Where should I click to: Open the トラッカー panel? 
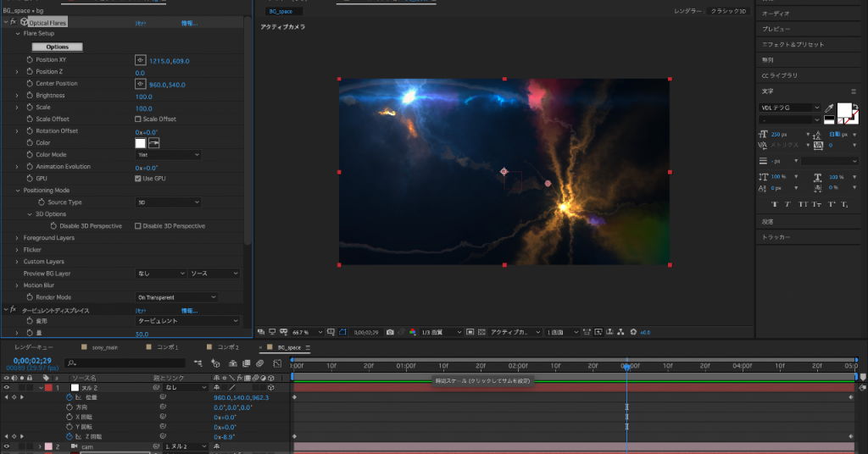click(x=776, y=236)
